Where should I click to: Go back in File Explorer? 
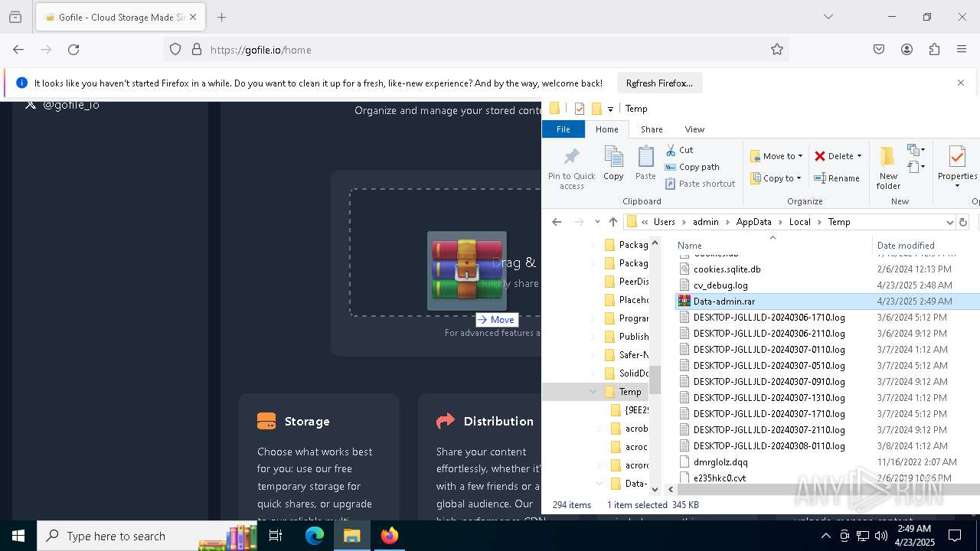click(557, 222)
